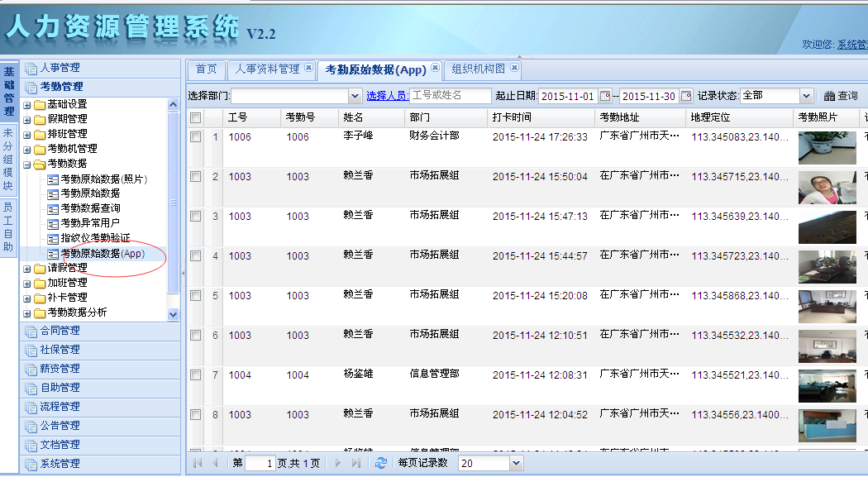This screenshot has width=868, height=477.
Task: Select the 员工自助 vertical tab
Action: point(8,227)
